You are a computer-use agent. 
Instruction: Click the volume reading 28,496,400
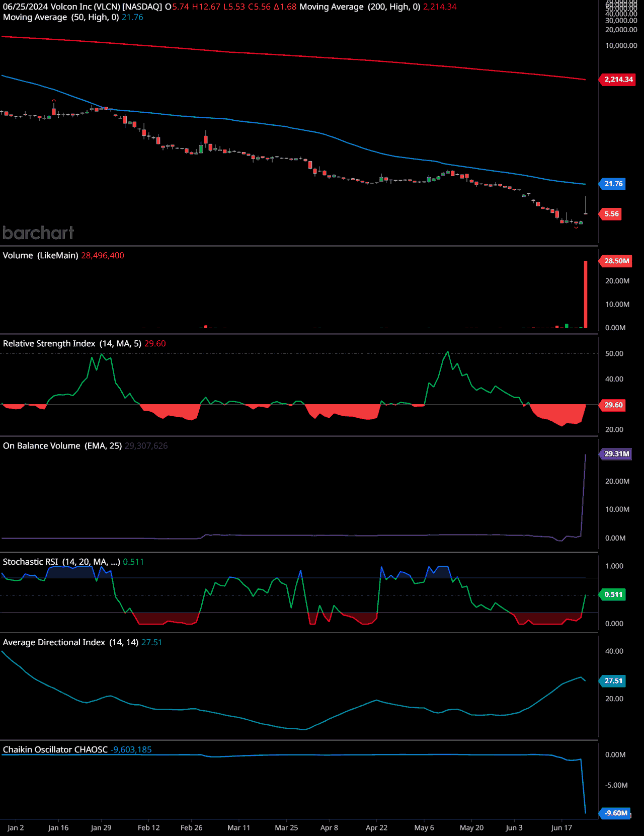click(x=103, y=256)
